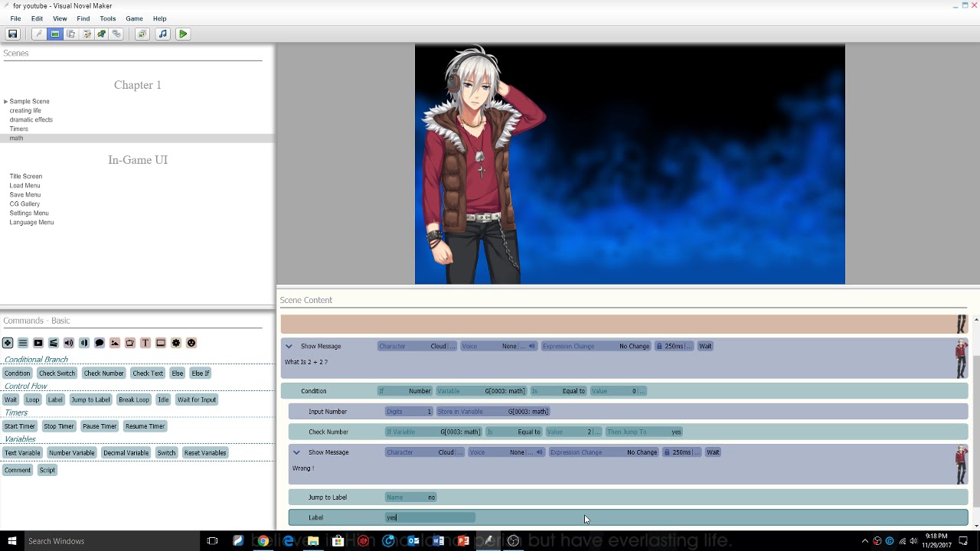This screenshot has width=980, height=551.
Task: Select the math scene in Scenes list
Action: point(16,138)
